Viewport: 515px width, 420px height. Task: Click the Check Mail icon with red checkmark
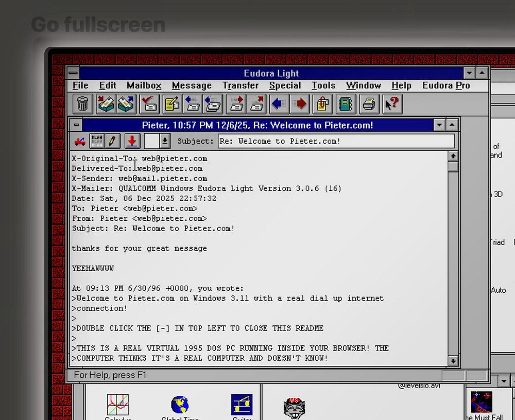(x=149, y=104)
